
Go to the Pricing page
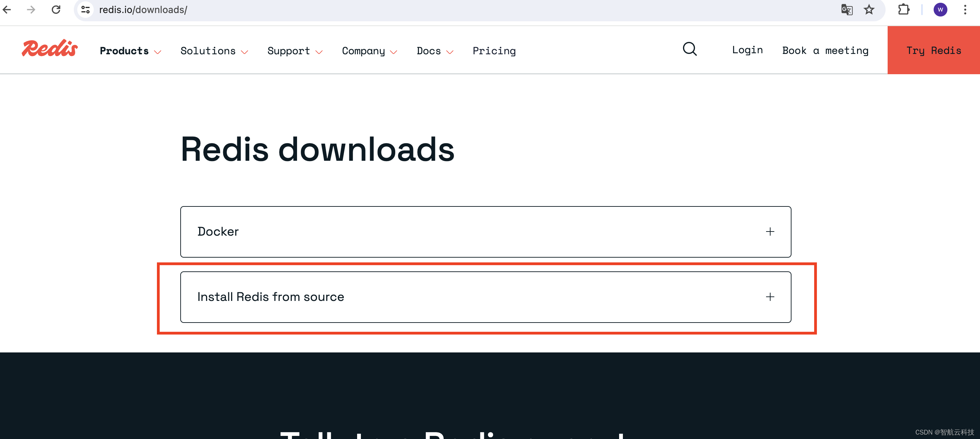pos(494,50)
